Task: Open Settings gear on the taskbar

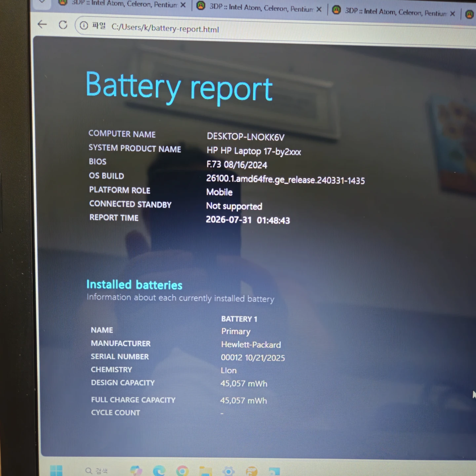Action: click(x=228, y=471)
